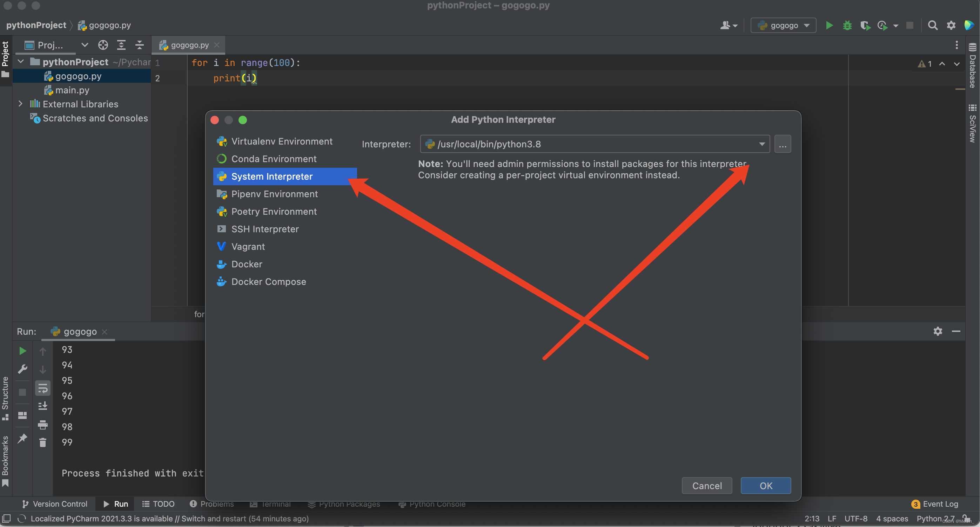Start debugging with the bug icon
Screen dimensions: 980x527
pos(847,26)
